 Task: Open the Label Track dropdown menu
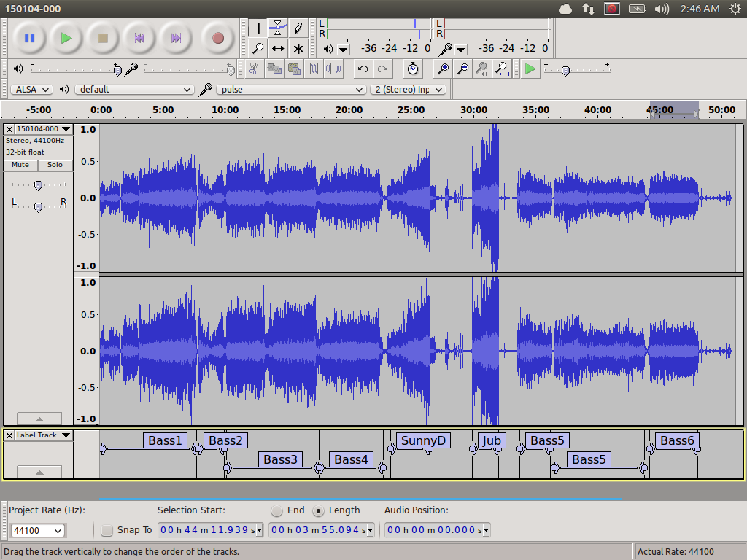pos(43,435)
